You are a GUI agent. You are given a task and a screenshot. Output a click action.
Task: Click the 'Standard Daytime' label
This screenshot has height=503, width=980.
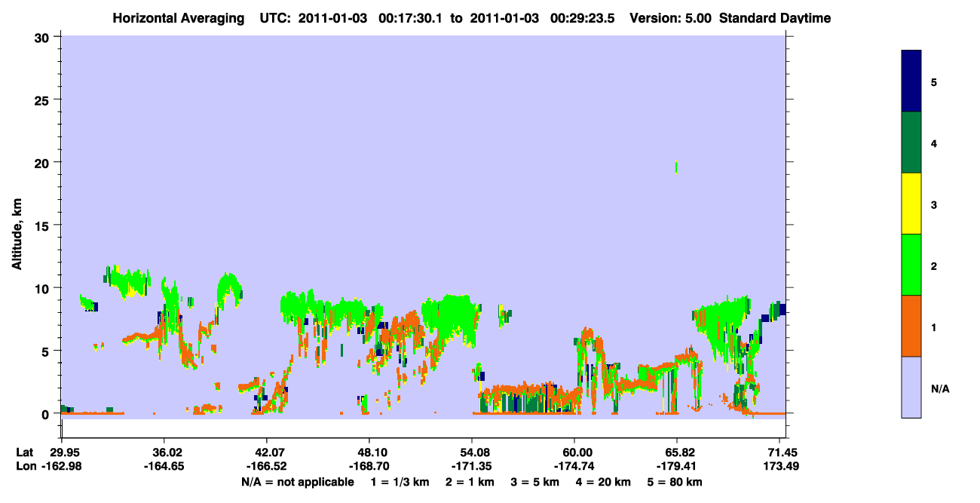[x=775, y=18]
